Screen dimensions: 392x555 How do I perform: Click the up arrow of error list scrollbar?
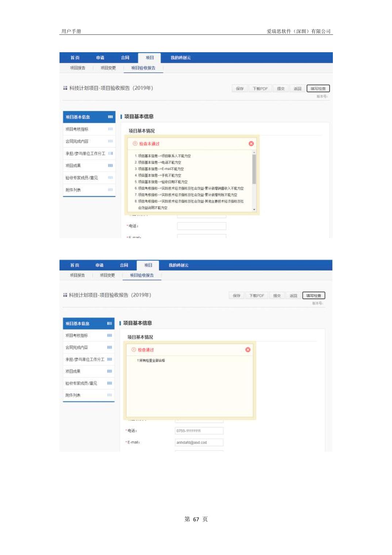[254, 152]
